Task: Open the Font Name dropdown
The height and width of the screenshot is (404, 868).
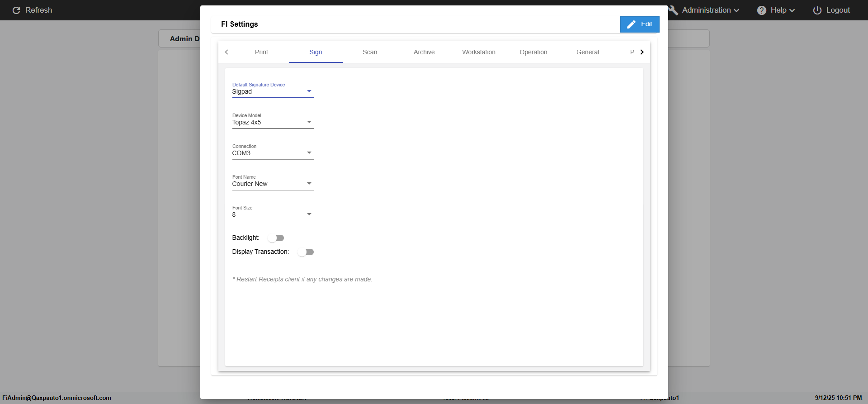Action: tap(273, 184)
